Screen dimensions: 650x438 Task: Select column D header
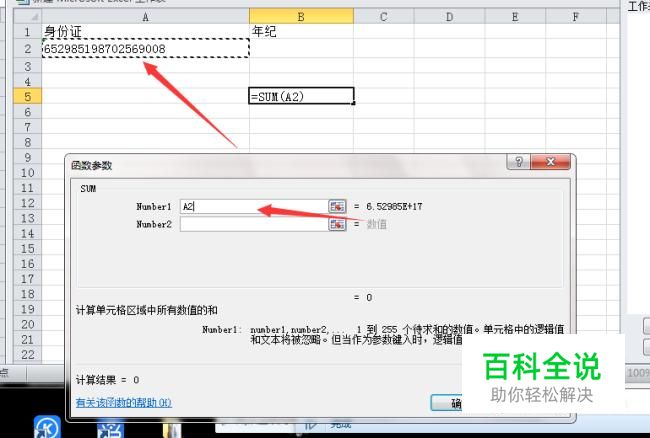[449, 17]
